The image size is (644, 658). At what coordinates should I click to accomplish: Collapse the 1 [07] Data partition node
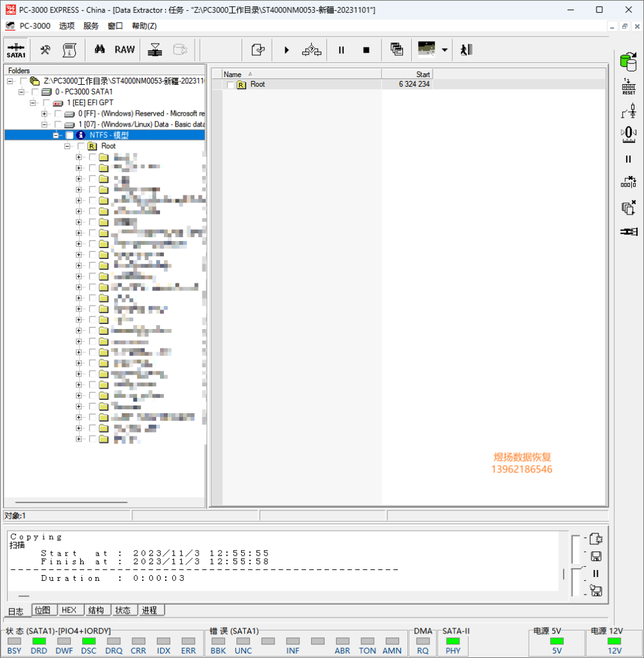click(44, 125)
